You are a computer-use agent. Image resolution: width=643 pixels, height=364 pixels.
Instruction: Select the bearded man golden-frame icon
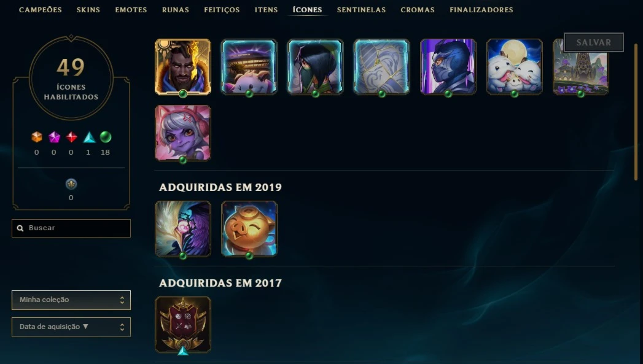[183, 67]
